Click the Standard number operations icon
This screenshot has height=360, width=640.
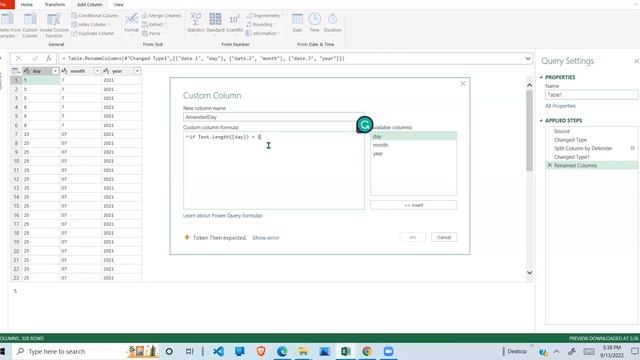pos(215,23)
